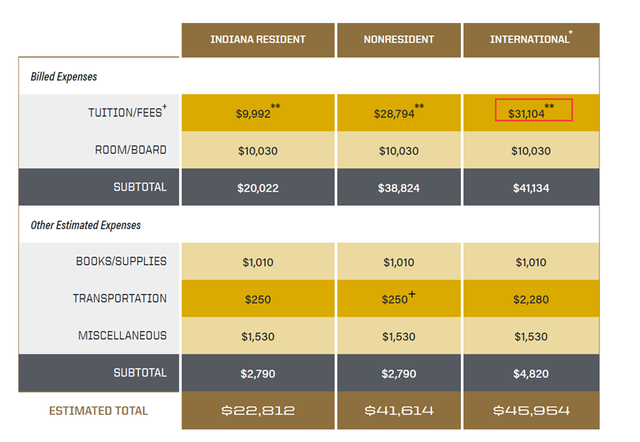Click the Transportation row label
The width and height of the screenshot is (640, 442).
click(x=119, y=299)
